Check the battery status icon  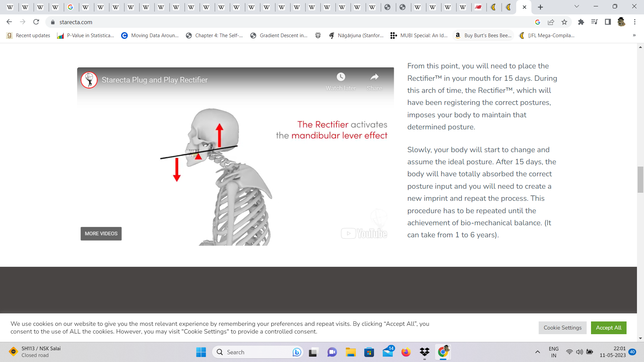(x=589, y=352)
